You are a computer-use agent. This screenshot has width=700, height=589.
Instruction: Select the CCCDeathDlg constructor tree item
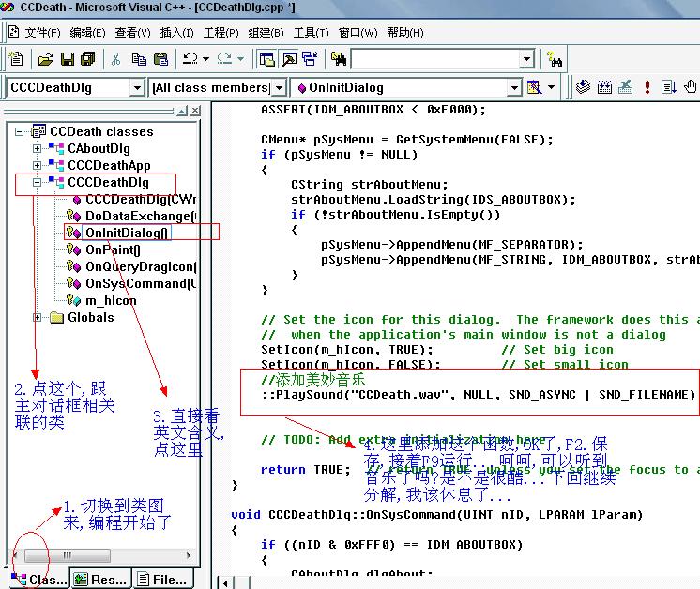click(x=141, y=199)
